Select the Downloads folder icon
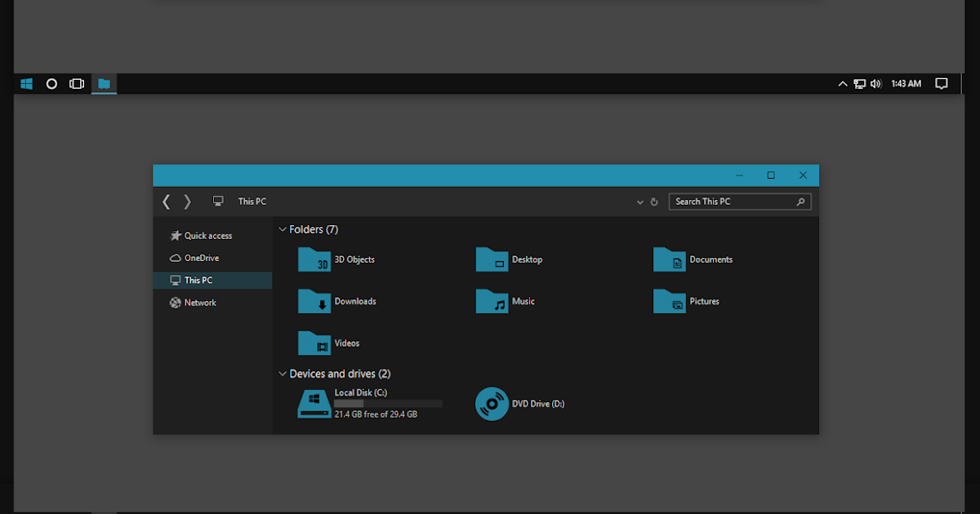Screen dimensions: 980x514 314,301
